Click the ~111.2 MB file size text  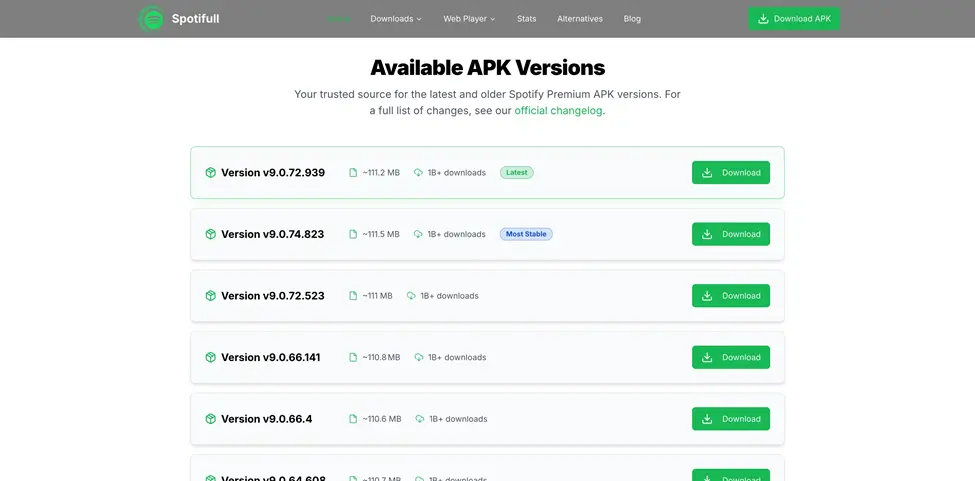(381, 173)
